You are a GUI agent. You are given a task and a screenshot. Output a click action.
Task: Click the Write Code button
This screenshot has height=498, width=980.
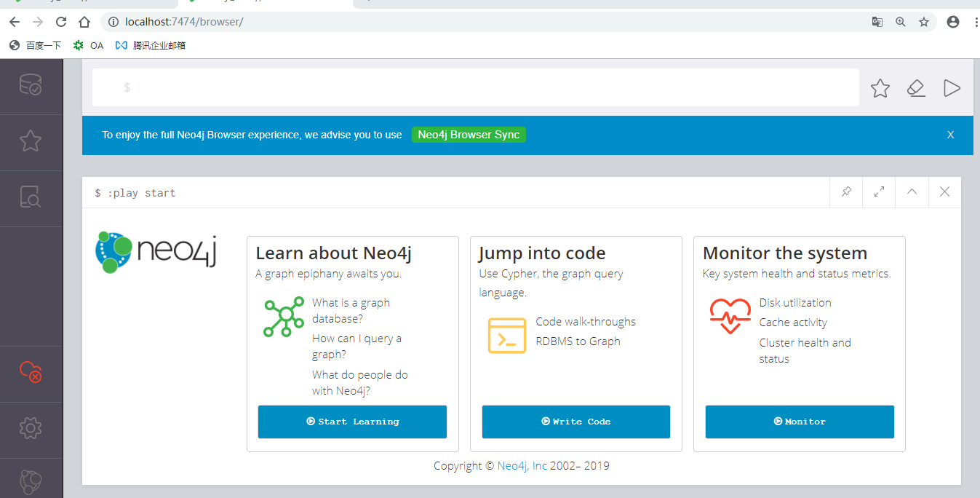(x=575, y=422)
